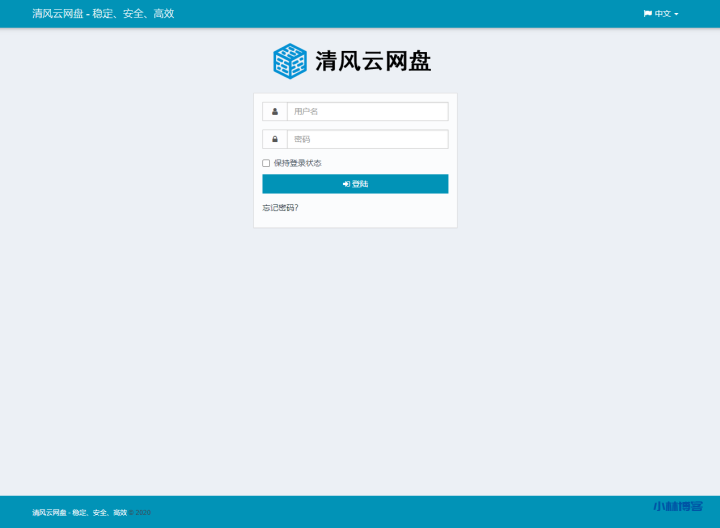The width and height of the screenshot is (720, 528).
Task: Click the large 清风云网盘 heading text
Action: [x=373, y=61]
